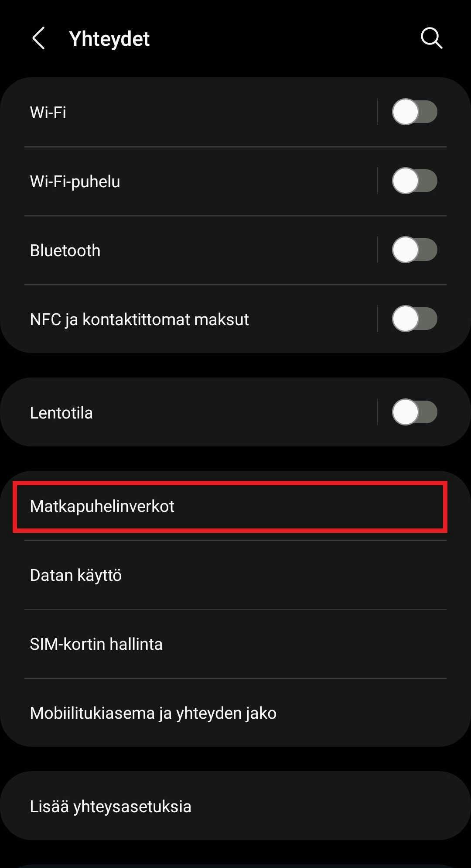Tap empty area right of Datan käyttö
This screenshot has width=471, height=868.
[283, 575]
